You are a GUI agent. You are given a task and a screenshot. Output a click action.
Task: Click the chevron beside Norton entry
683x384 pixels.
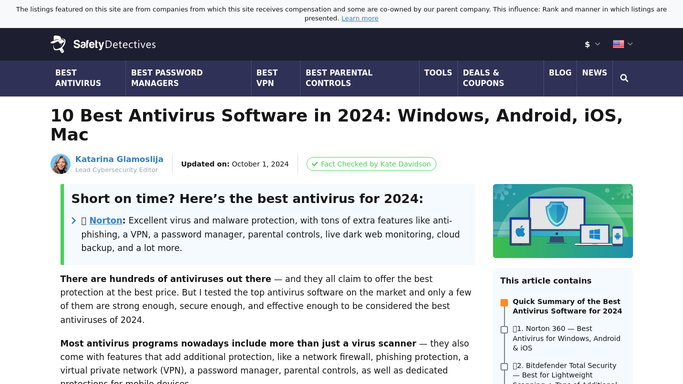point(74,221)
